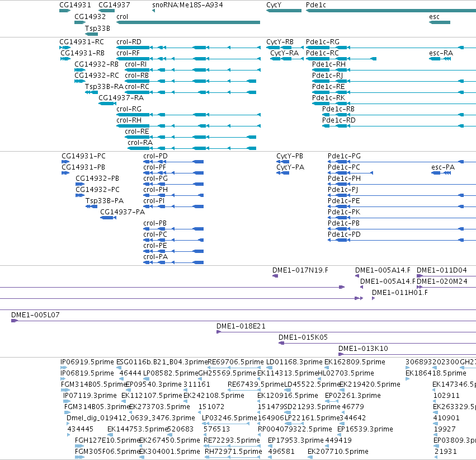Viewport: 476px width, 460px height.
Task: Click EST LP03246.5prime
Action: (x=226, y=423)
